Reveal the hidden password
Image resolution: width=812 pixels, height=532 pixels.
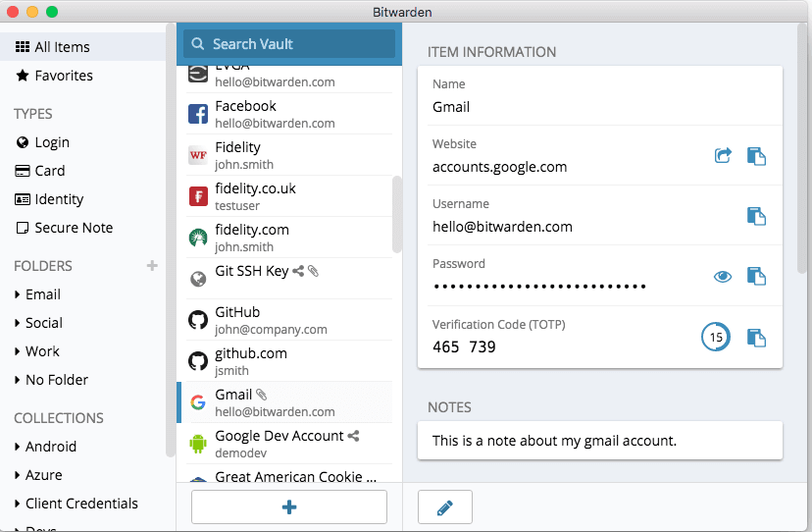[x=723, y=277]
